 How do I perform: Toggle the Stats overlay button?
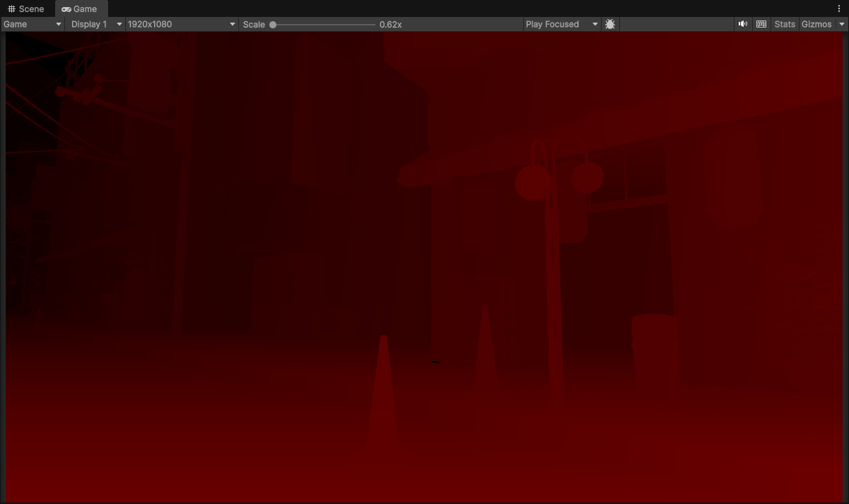click(x=785, y=24)
